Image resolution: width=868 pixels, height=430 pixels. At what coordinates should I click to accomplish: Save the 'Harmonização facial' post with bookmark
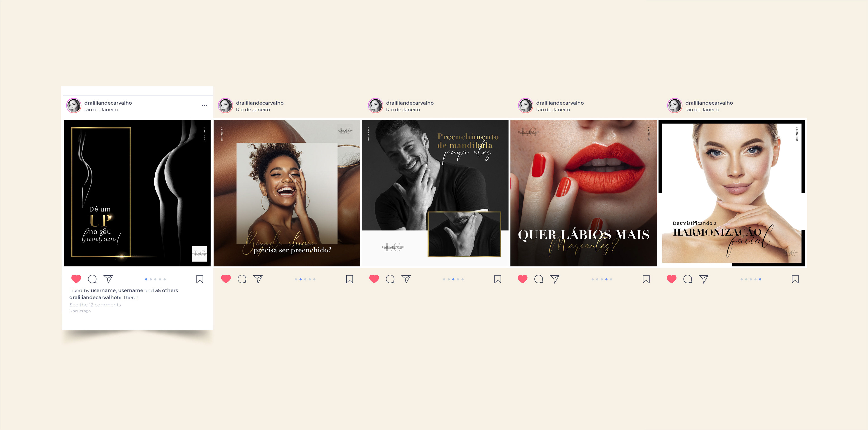(x=795, y=279)
